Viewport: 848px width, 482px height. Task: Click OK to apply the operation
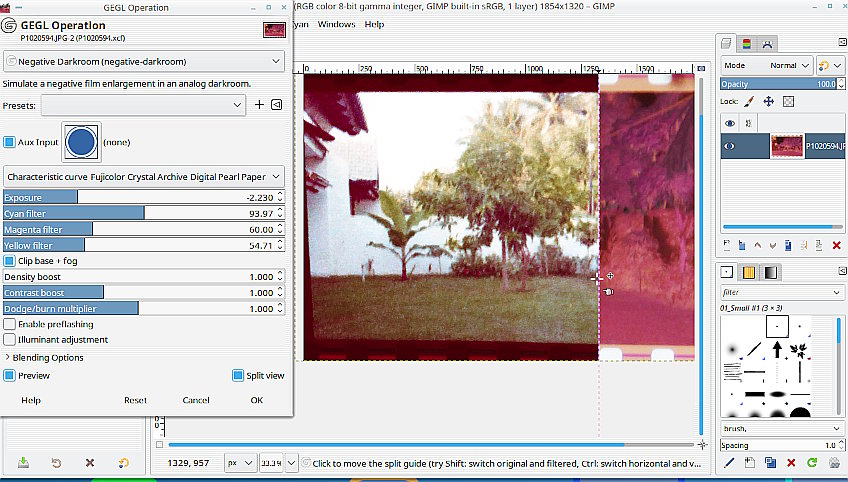tap(257, 400)
